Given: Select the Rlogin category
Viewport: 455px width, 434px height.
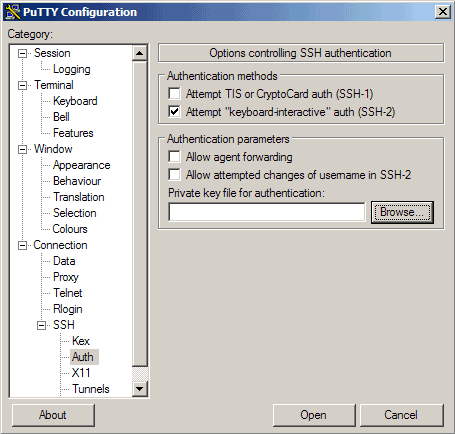Looking at the screenshot, I should [x=68, y=309].
